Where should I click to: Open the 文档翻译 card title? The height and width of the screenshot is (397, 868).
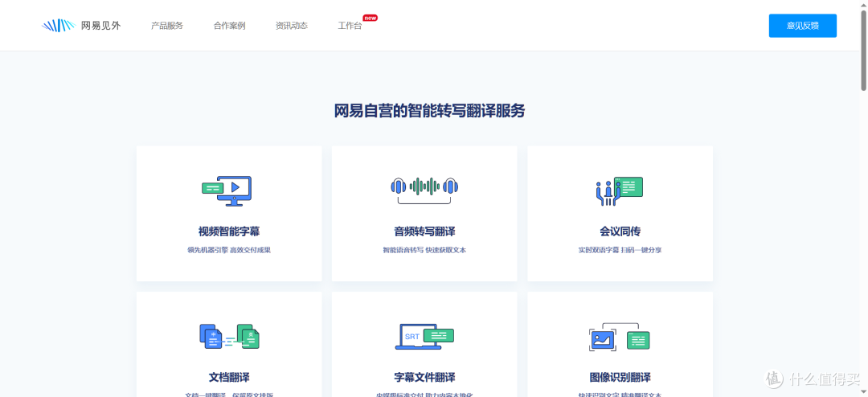point(229,378)
